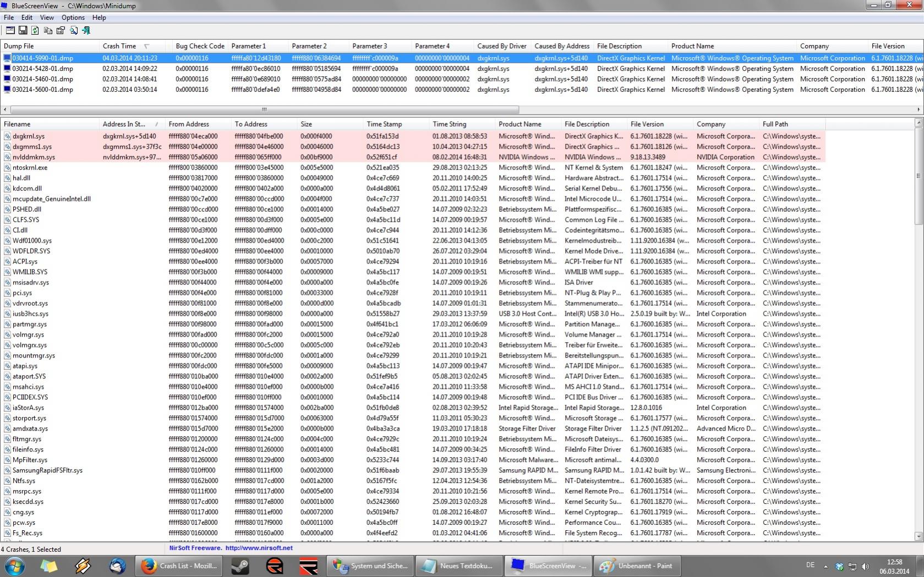Open the Help menu
924x577 pixels.
tap(99, 18)
